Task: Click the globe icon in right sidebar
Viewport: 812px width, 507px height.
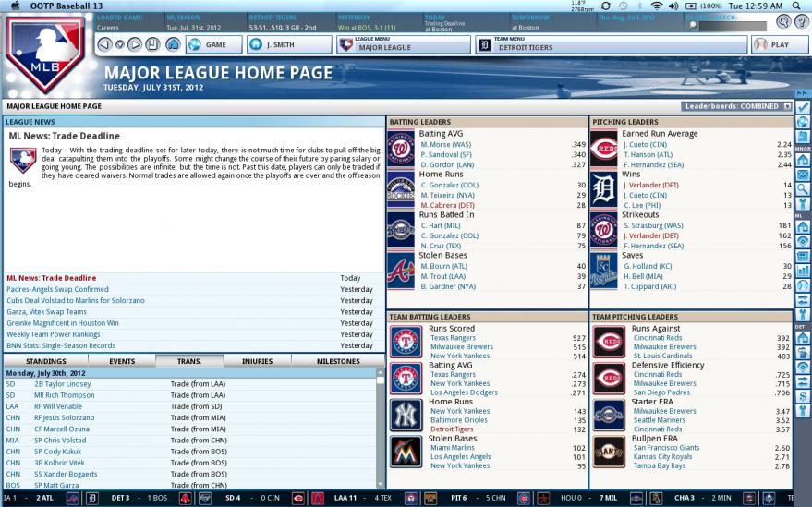Action: coord(802,122)
